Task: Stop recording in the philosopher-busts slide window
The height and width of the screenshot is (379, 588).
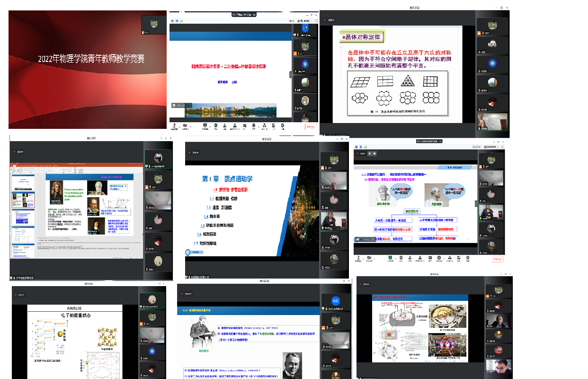Action: coord(375,153)
